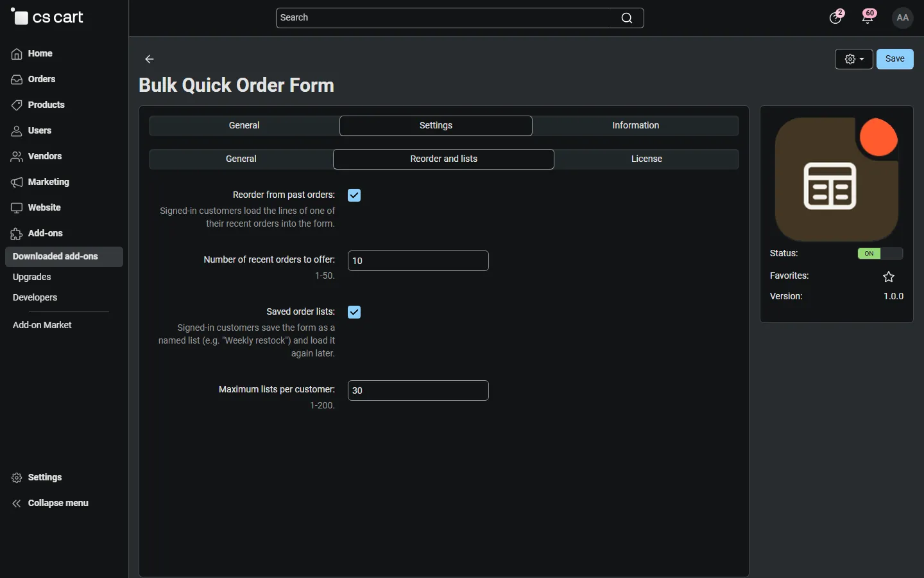Uncheck Saved order lists checkbox
This screenshot has width=924, height=578.
(x=354, y=312)
